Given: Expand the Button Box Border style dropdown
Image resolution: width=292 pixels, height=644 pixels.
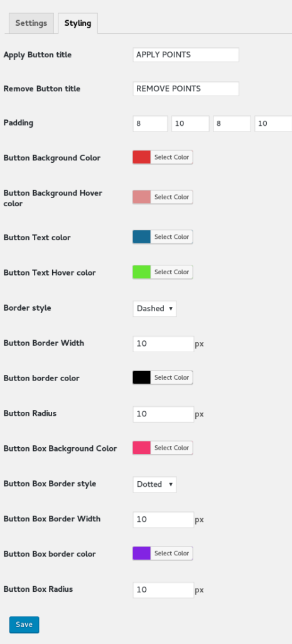Looking at the screenshot, I should point(154,484).
